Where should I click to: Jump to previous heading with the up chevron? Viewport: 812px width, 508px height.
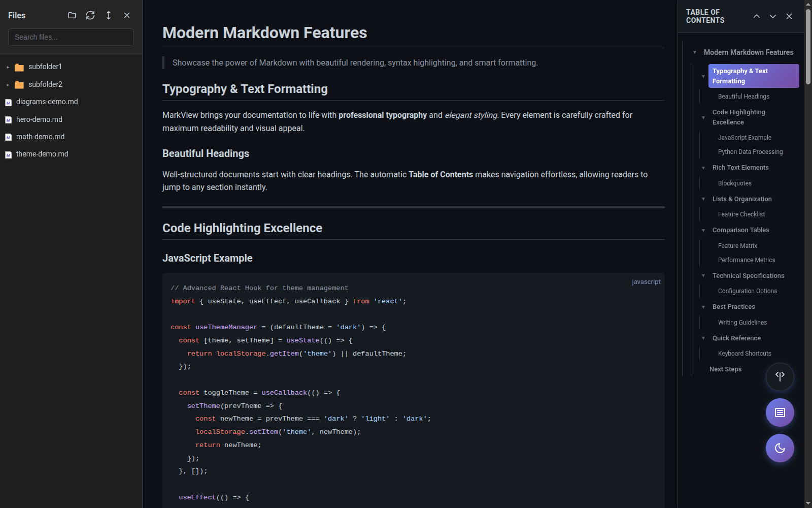point(756,16)
